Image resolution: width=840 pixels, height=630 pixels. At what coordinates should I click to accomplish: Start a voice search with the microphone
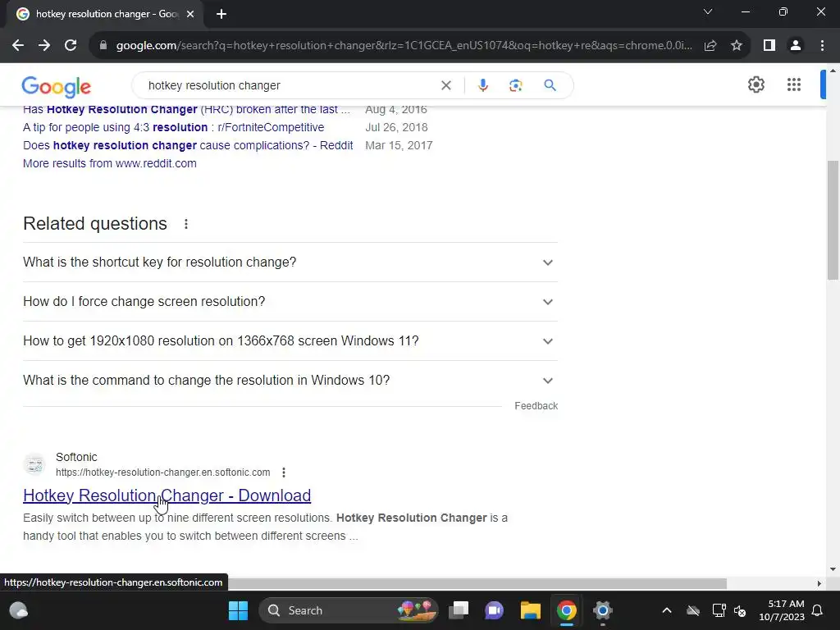point(482,85)
